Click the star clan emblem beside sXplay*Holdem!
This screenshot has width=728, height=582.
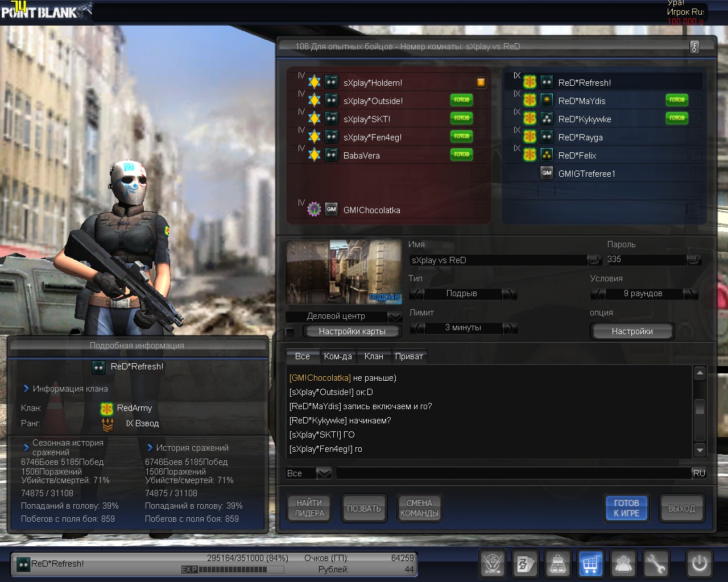[x=315, y=82]
